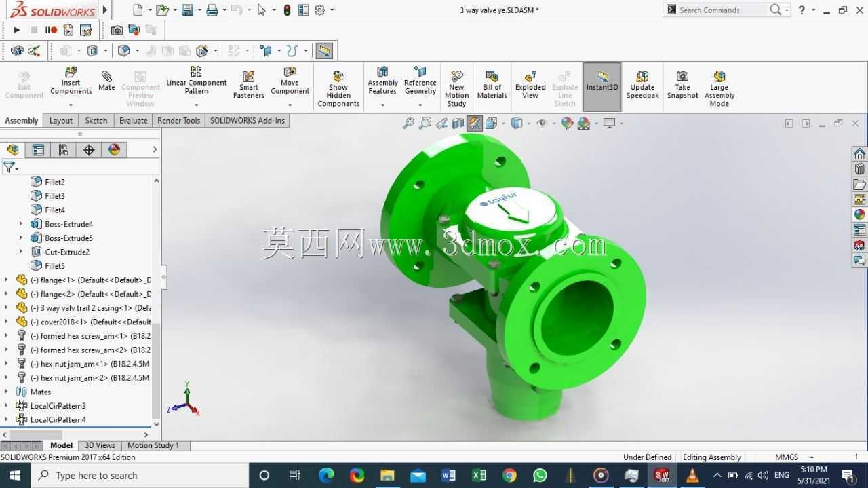Click Take Snapshot
The image size is (868, 488).
682,85
